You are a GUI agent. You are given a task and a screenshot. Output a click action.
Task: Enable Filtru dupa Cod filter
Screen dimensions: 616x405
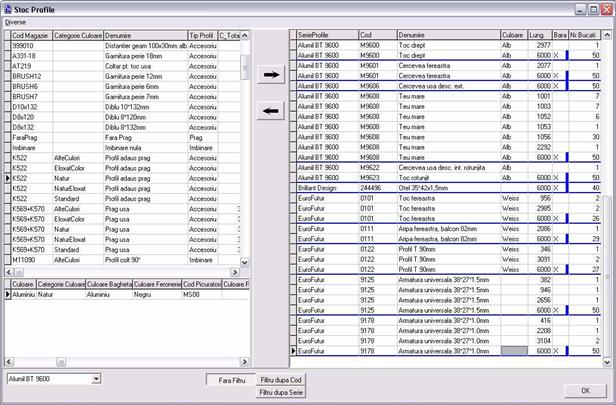coord(281,379)
